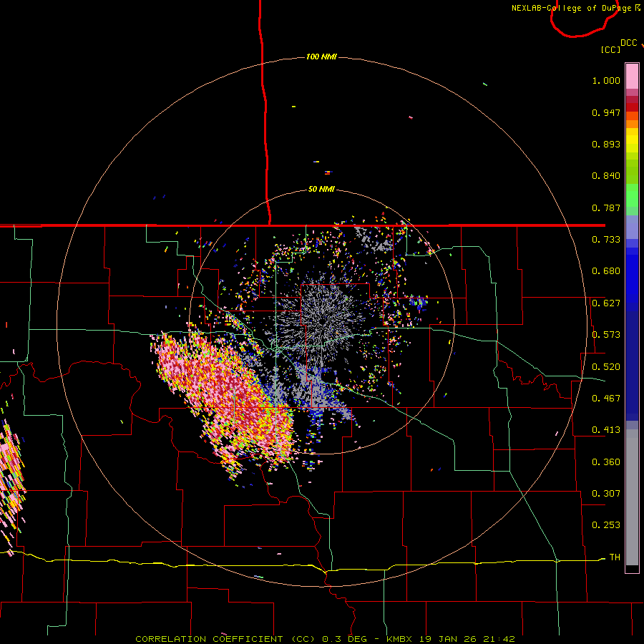Click the 21:42 timestamp in caption
The width and height of the screenshot is (644, 644).
pos(499,639)
